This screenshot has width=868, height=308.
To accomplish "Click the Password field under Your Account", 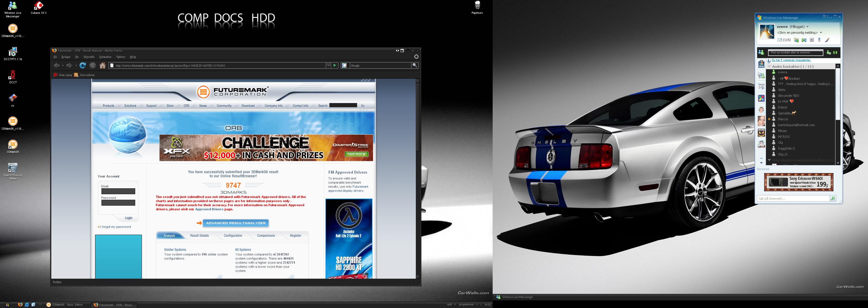I will coord(118,202).
